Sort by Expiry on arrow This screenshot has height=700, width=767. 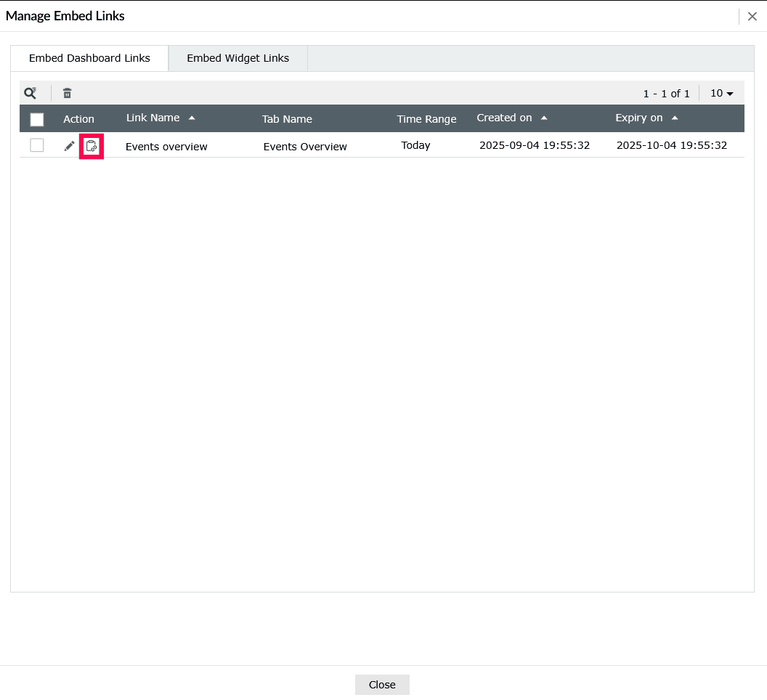[675, 118]
